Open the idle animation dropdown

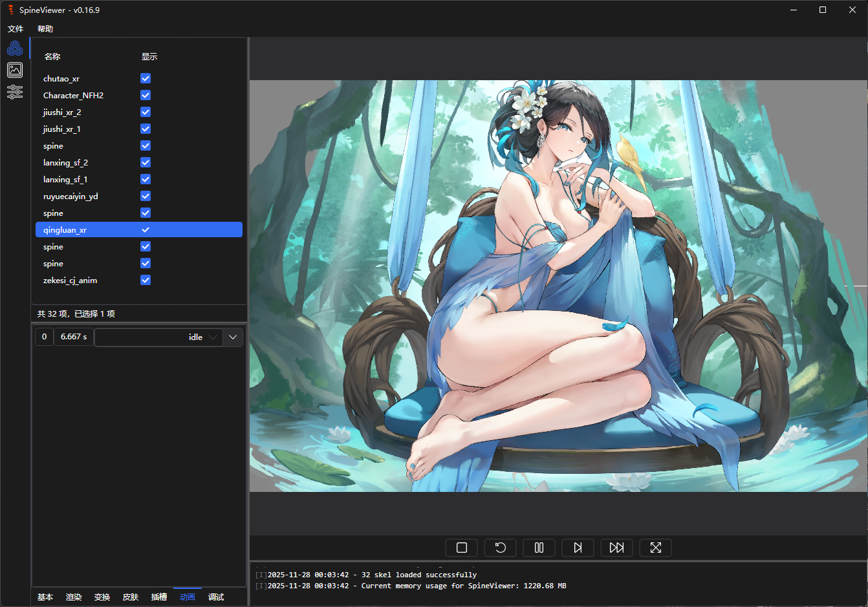[x=159, y=337]
